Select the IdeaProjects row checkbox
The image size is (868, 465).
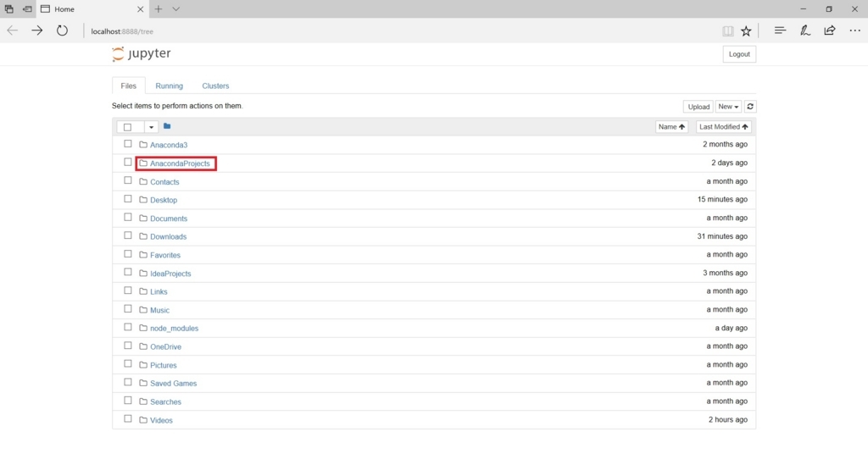[x=128, y=272]
